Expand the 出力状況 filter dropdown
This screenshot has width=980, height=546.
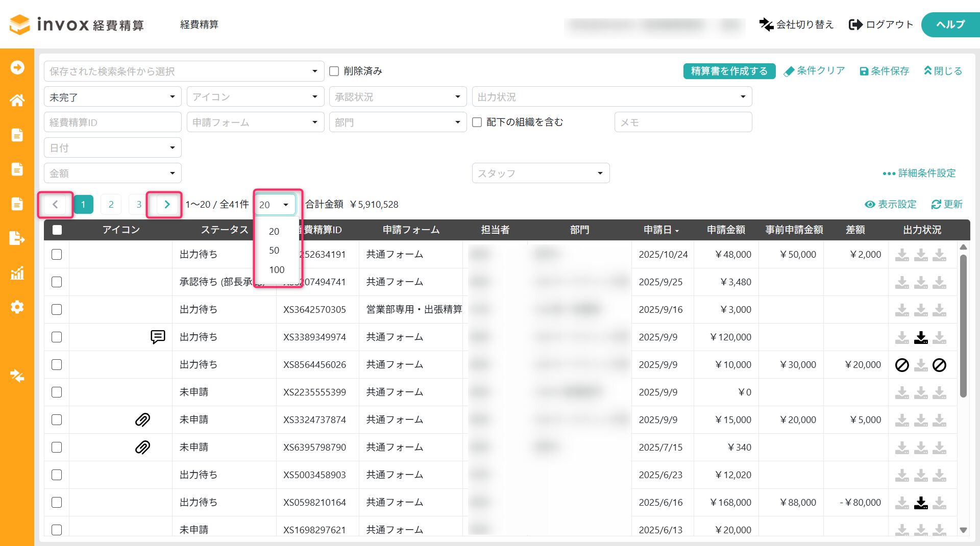pos(611,97)
